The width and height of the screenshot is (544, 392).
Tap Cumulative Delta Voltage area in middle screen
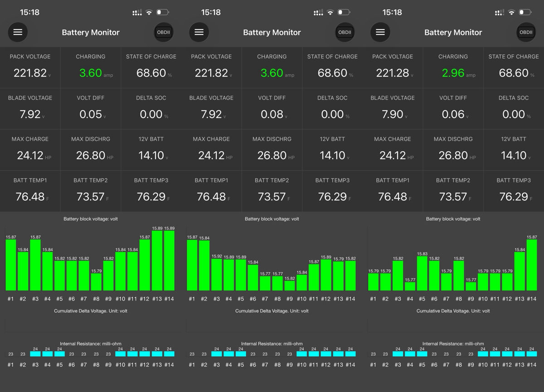click(272, 325)
